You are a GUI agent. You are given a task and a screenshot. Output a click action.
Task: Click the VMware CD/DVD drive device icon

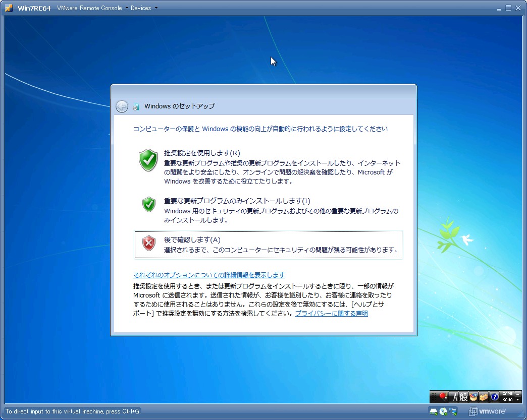click(x=443, y=411)
